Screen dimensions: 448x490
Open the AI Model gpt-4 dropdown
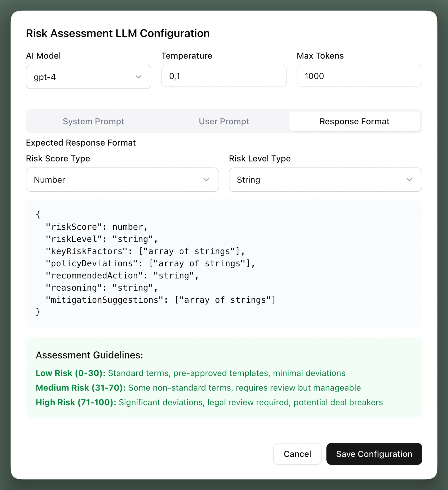coord(88,77)
